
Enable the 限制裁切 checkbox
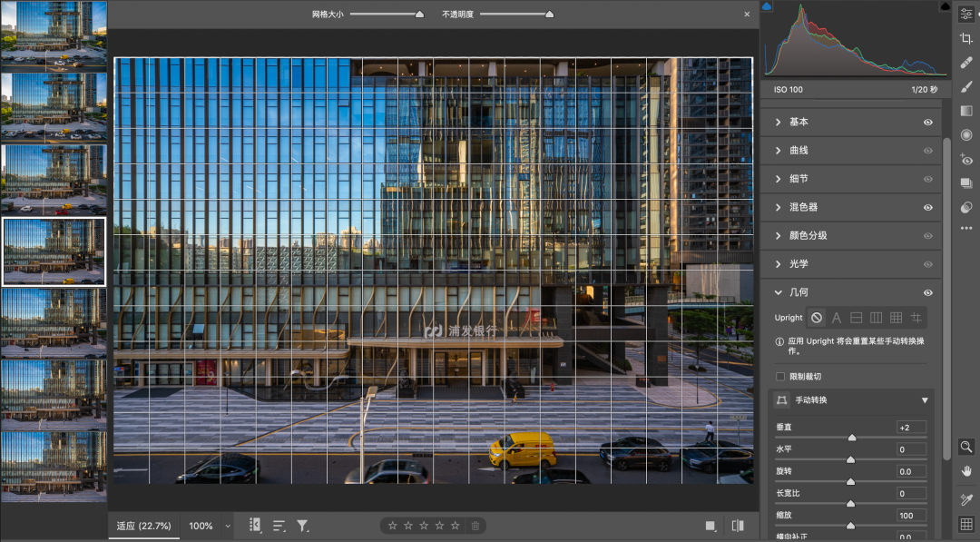pyautogui.click(x=780, y=376)
